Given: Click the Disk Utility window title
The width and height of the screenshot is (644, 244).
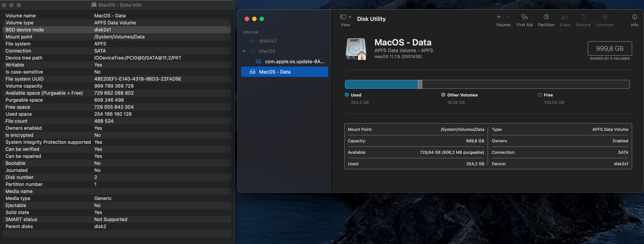Looking at the screenshot, I should 371,19.
